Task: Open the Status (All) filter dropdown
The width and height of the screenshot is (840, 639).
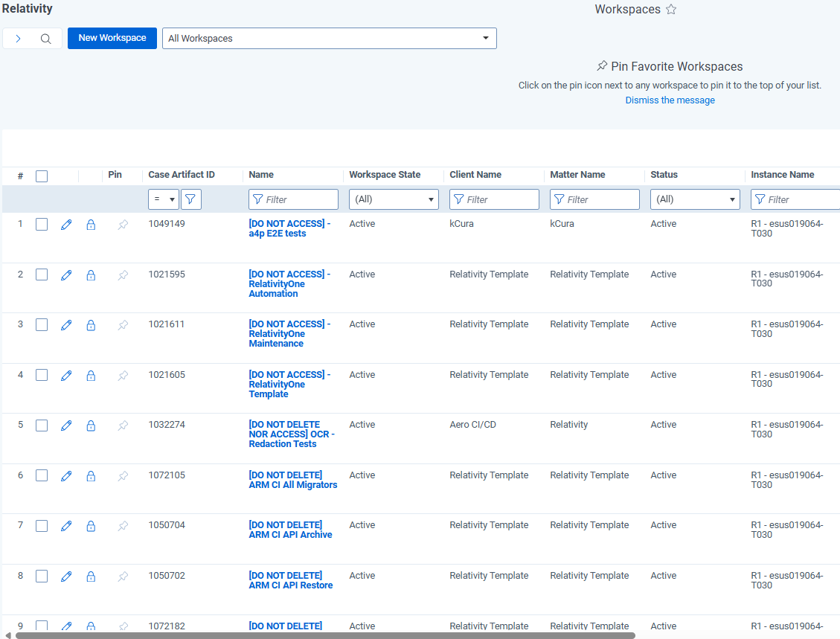Action: click(696, 199)
